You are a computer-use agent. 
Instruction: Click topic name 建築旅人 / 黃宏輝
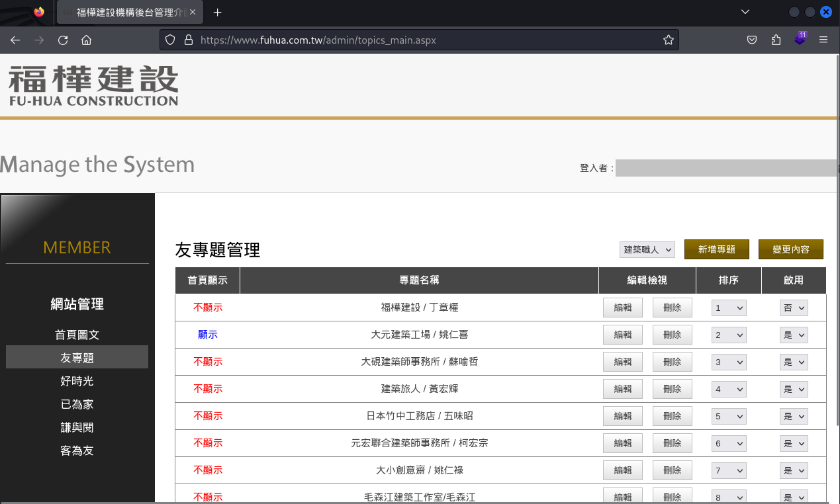420,389
